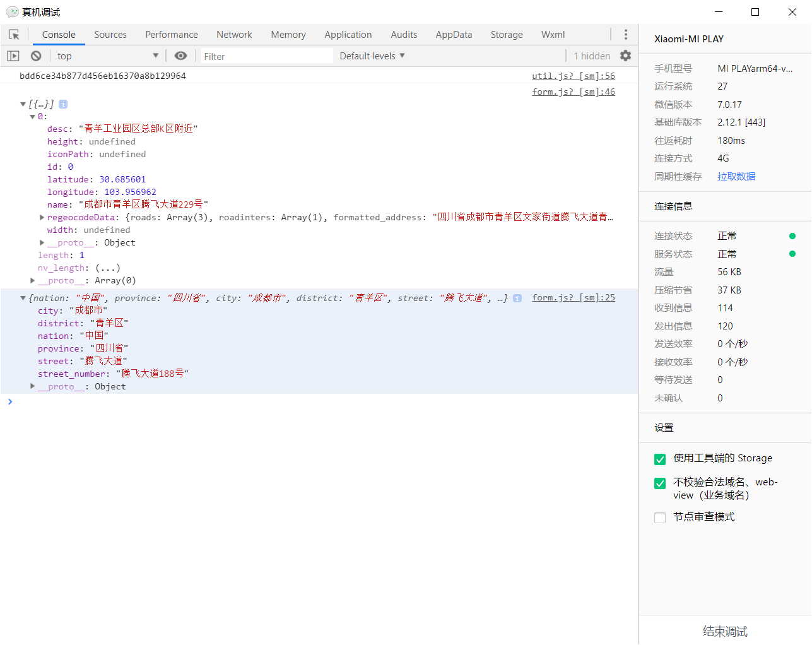This screenshot has height=645, width=812.
Task: Expand __proto__: Array(0)
Action: (32, 281)
